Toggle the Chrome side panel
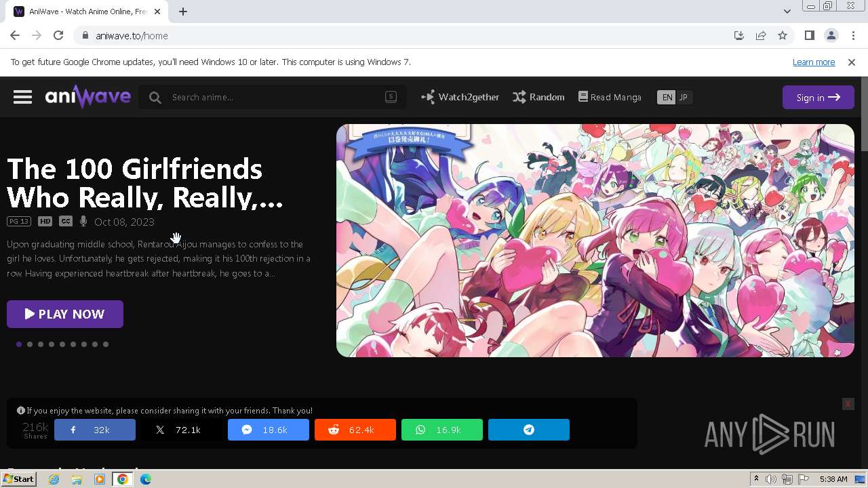868x488 pixels. tap(809, 36)
